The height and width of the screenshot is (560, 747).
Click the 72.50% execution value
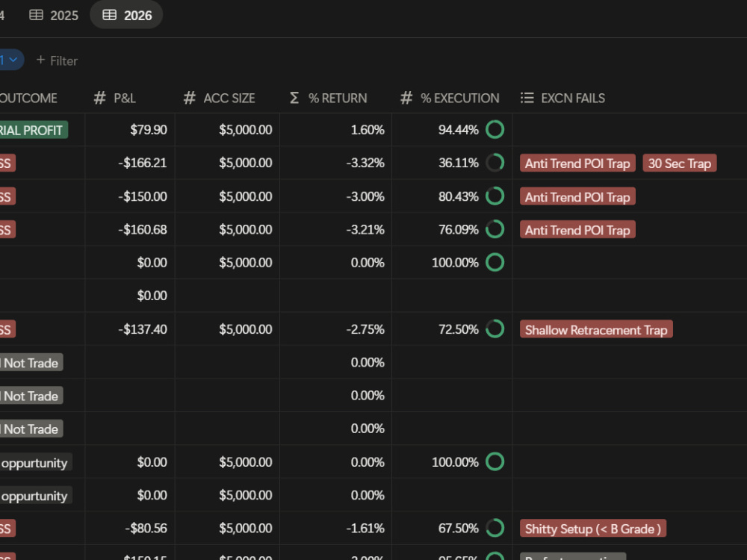tap(459, 329)
